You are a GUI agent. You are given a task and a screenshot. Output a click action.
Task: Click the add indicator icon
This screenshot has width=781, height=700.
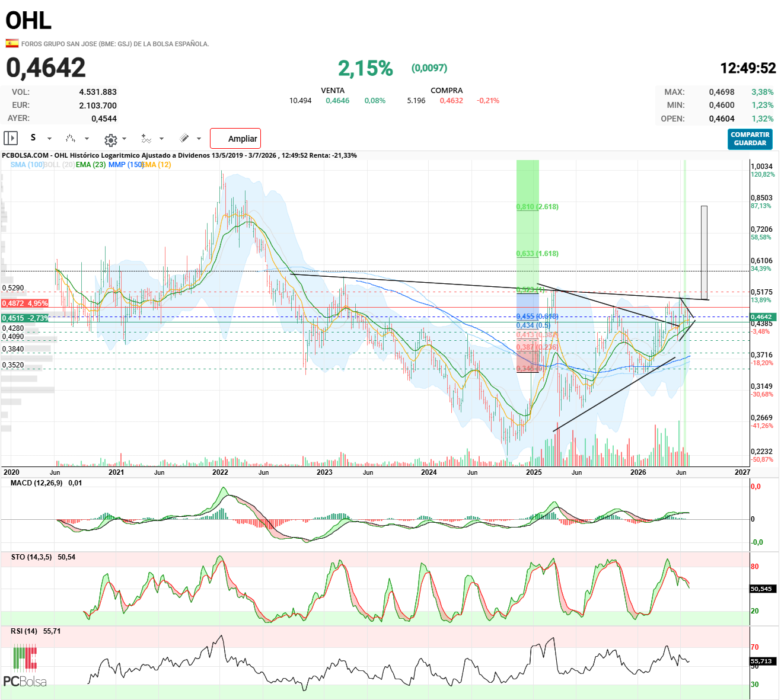[x=146, y=139]
